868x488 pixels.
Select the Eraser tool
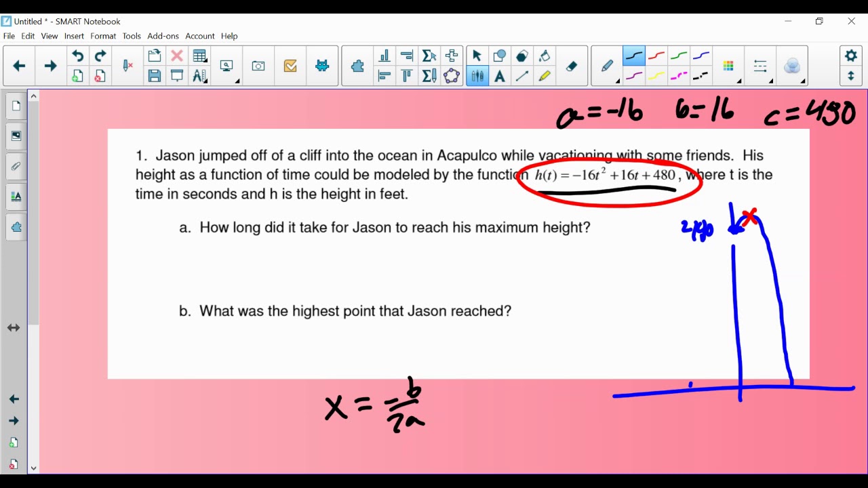(572, 66)
